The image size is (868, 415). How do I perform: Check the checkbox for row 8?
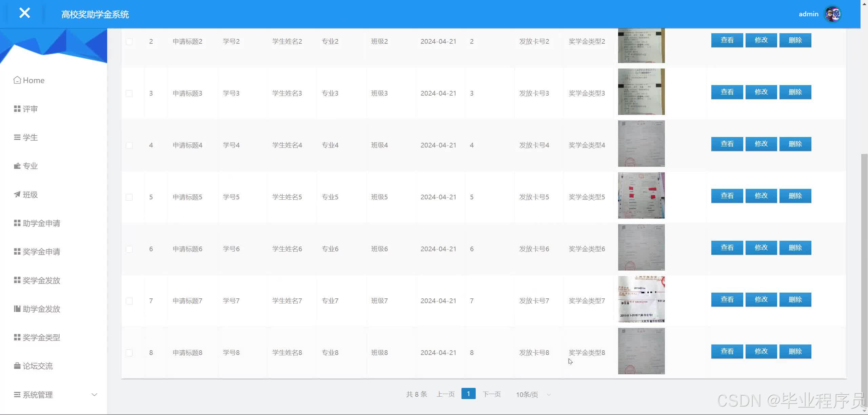pos(129,353)
